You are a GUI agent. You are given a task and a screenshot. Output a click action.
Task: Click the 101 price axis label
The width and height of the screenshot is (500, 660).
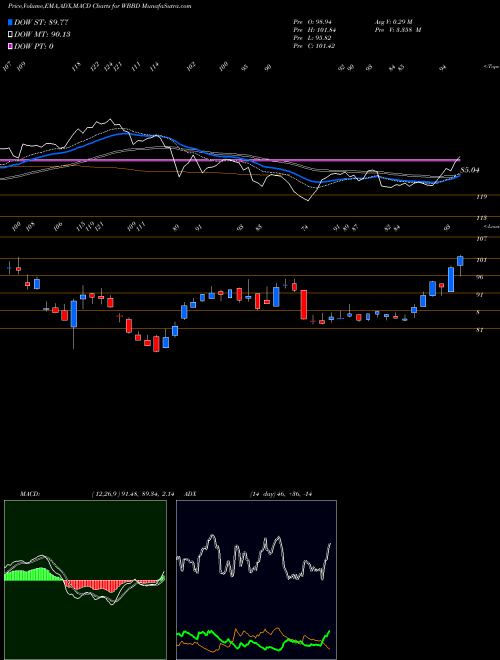pos(482,260)
